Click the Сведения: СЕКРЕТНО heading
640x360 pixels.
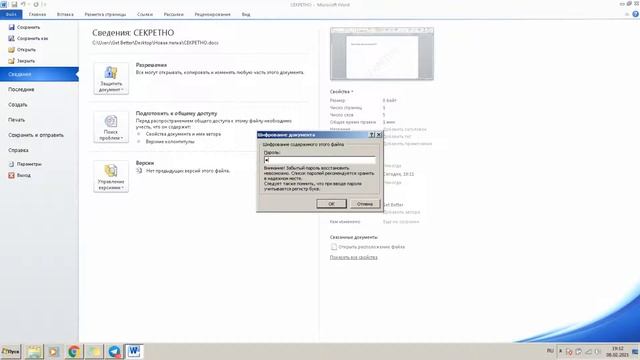coord(133,33)
